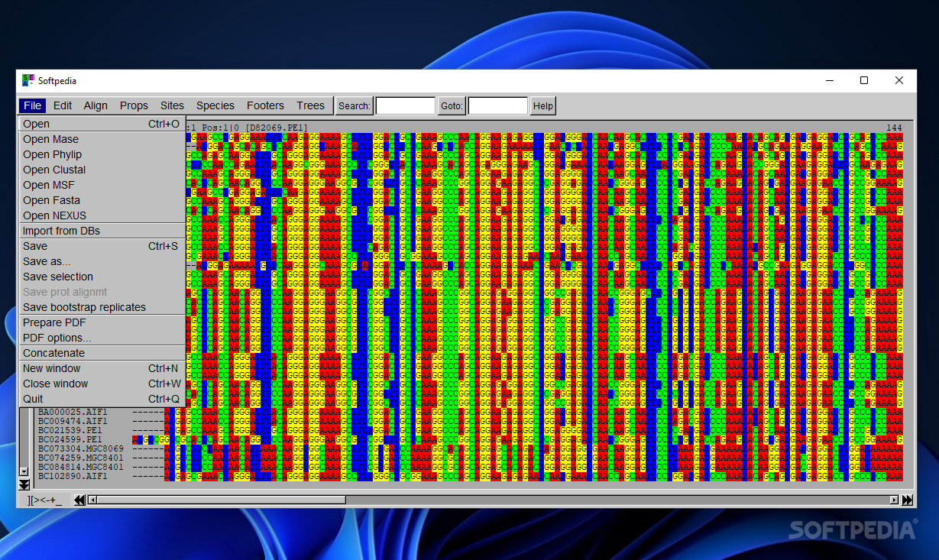
Task: Select Save selection
Action: coord(102,277)
